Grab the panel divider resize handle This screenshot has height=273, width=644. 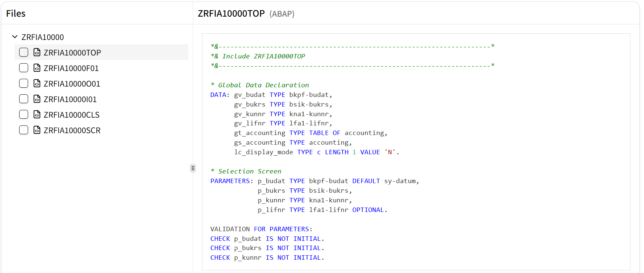(193, 168)
